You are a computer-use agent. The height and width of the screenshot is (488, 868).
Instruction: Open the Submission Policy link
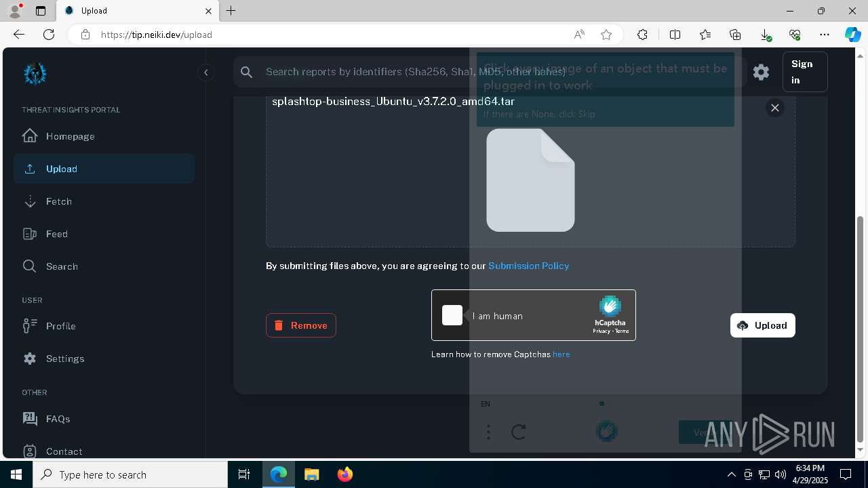[x=528, y=266]
